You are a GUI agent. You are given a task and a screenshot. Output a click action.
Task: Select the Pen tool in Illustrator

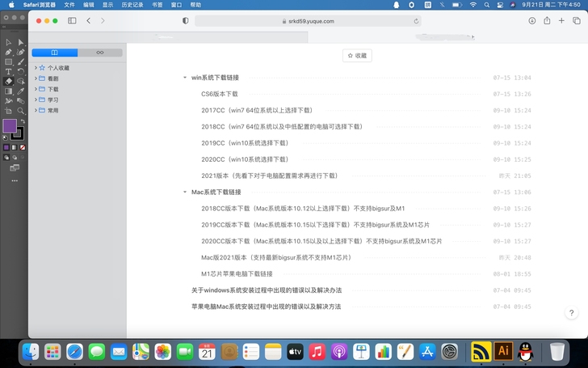(x=8, y=52)
